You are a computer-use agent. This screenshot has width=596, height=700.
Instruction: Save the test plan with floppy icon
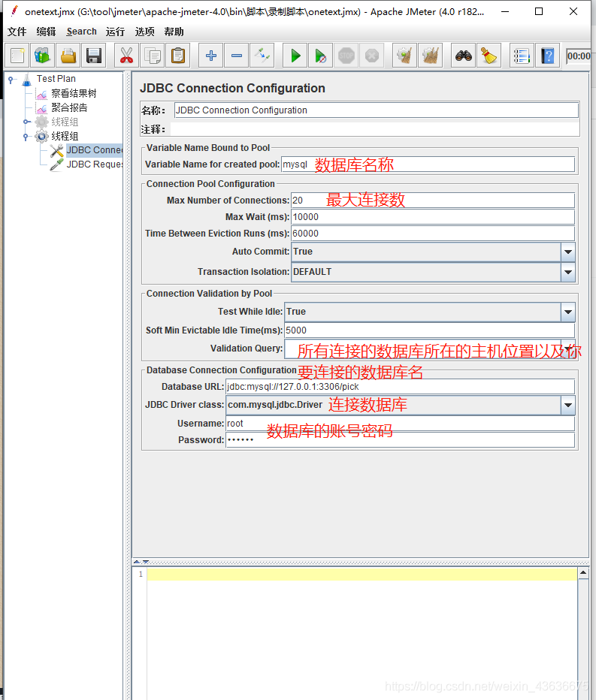pos(93,56)
